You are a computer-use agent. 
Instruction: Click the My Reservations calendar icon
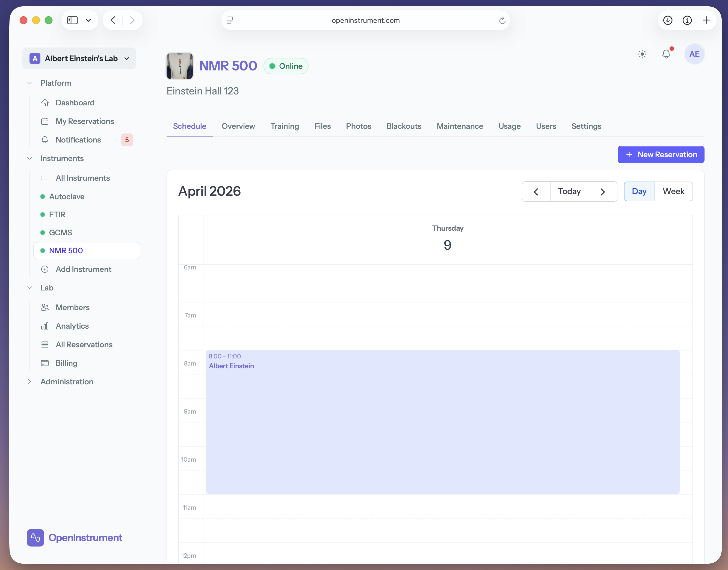pos(45,121)
